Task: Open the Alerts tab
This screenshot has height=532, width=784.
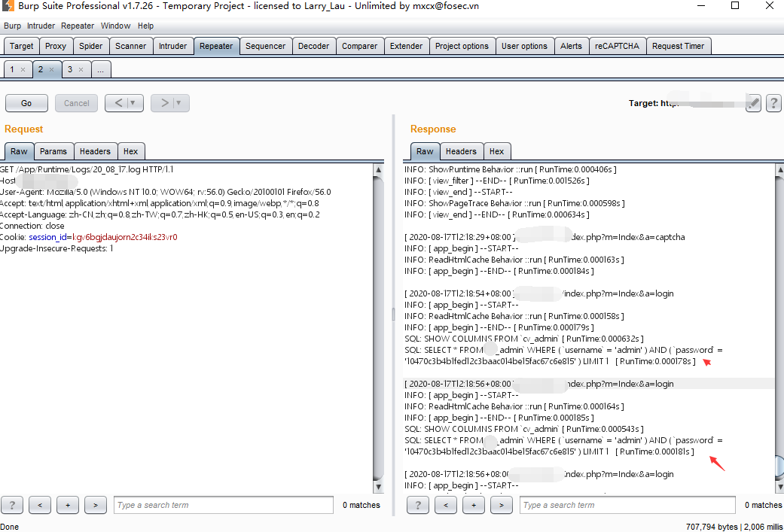Action: point(571,46)
